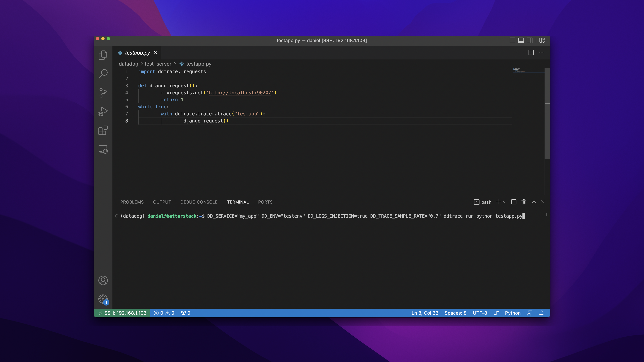Click Spaces: 8 indentation setting
Image resolution: width=644 pixels, height=362 pixels.
[x=455, y=313]
